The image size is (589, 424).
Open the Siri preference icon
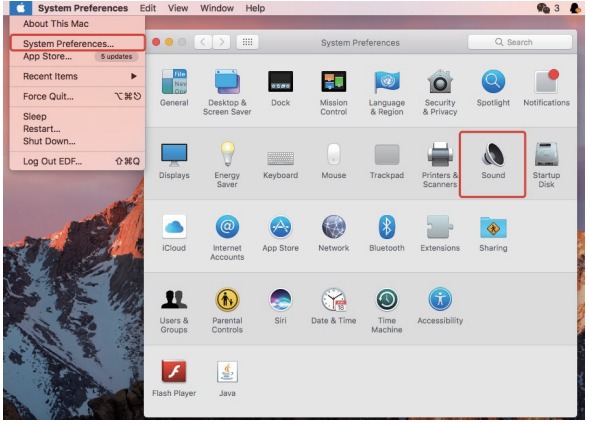click(x=280, y=306)
